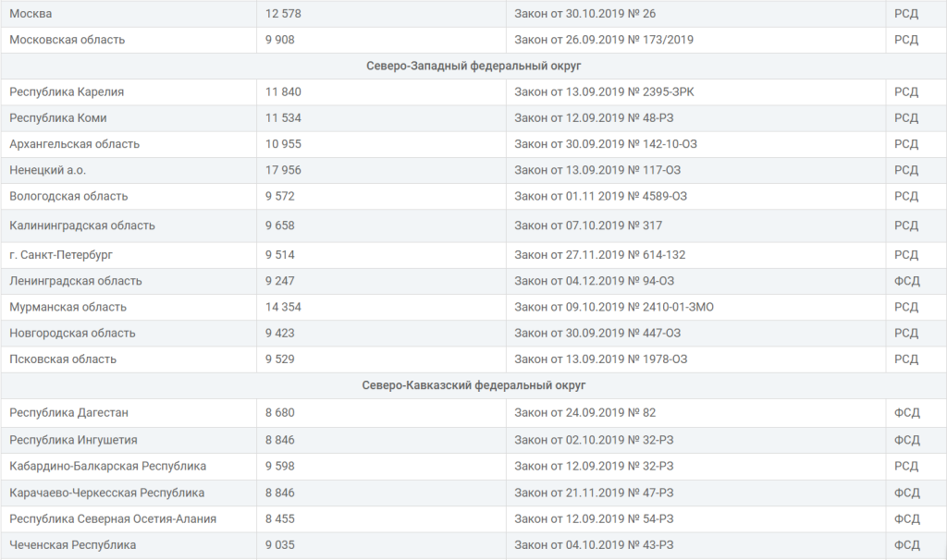Click ФСД in the Ленинградская область row
The width and height of the screenshot is (947, 560).
pos(906,281)
